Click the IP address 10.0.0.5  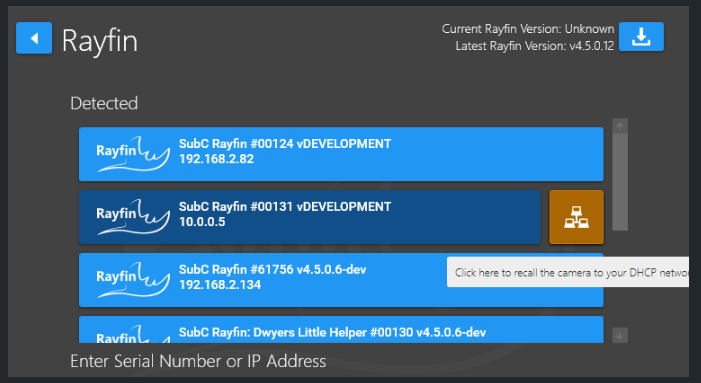coord(202,222)
